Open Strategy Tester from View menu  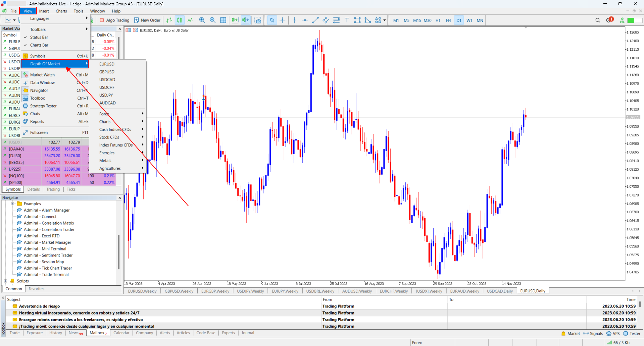[55, 106]
